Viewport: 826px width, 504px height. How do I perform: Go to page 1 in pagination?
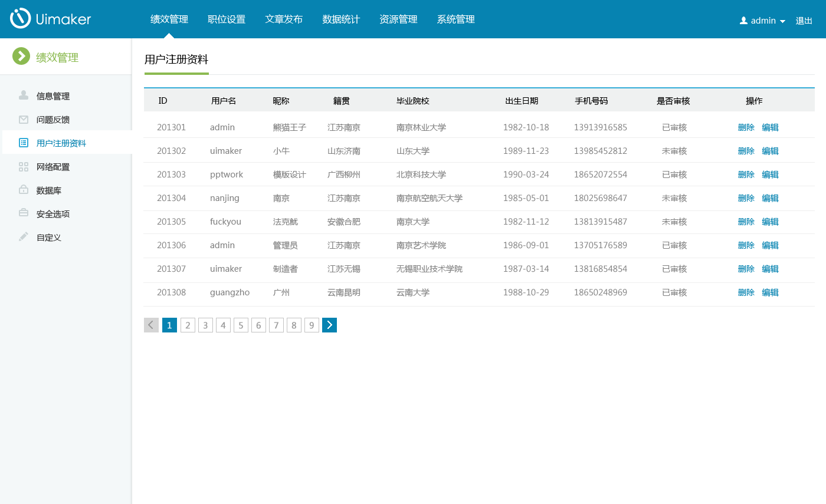point(169,325)
